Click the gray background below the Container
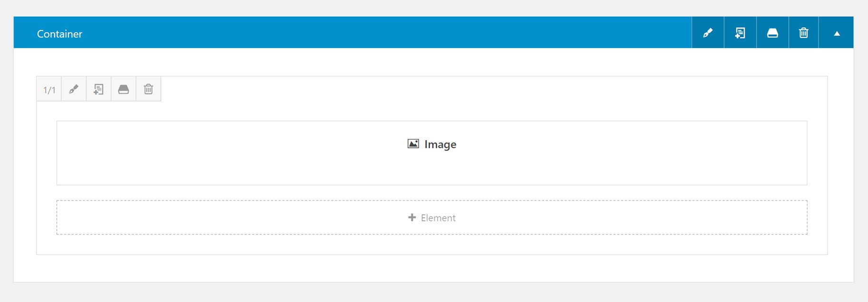 434,293
